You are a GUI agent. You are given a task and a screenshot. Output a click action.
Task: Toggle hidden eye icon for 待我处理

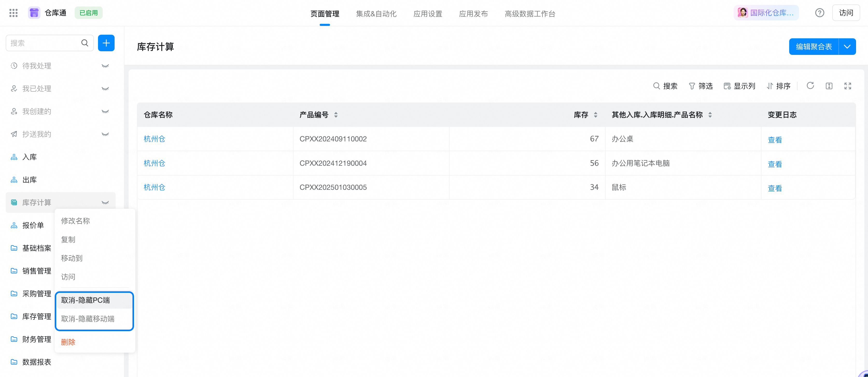click(x=105, y=66)
